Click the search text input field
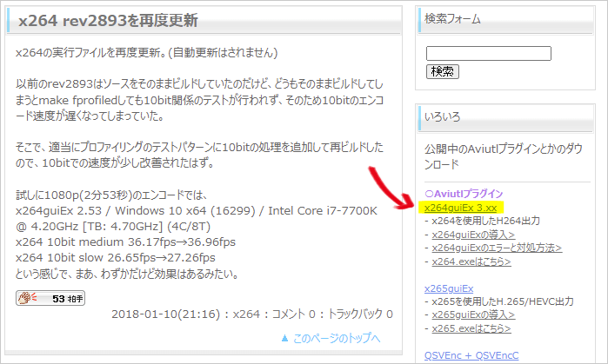This screenshot has width=608, height=364. (x=489, y=54)
